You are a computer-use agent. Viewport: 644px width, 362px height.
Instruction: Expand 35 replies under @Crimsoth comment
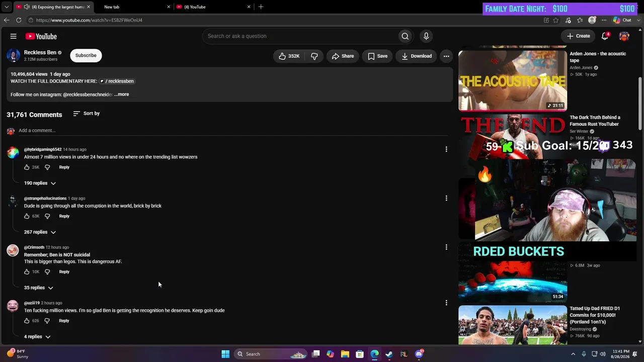point(38,288)
